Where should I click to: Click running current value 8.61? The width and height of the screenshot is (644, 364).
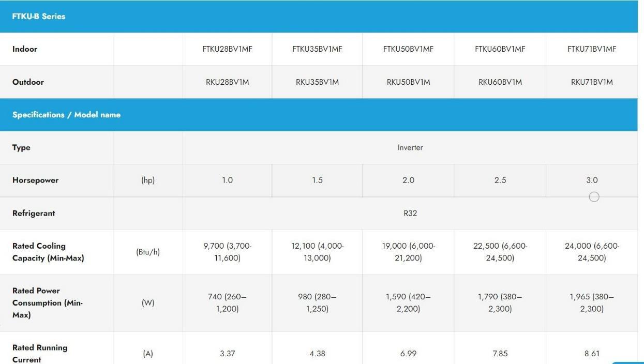[592, 354]
